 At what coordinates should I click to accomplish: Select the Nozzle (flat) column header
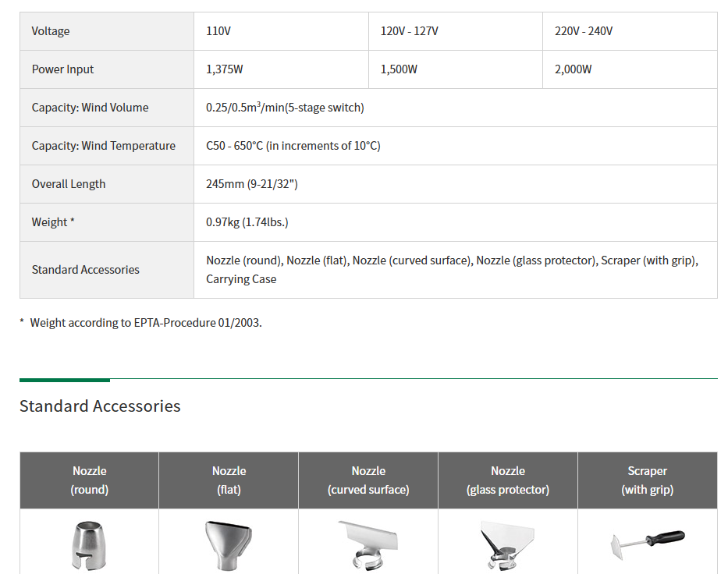[229, 480]
